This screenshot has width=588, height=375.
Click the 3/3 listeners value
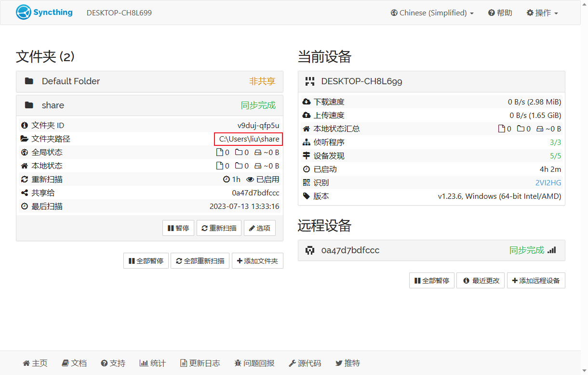pyautogui.click(x=556, y=142)
